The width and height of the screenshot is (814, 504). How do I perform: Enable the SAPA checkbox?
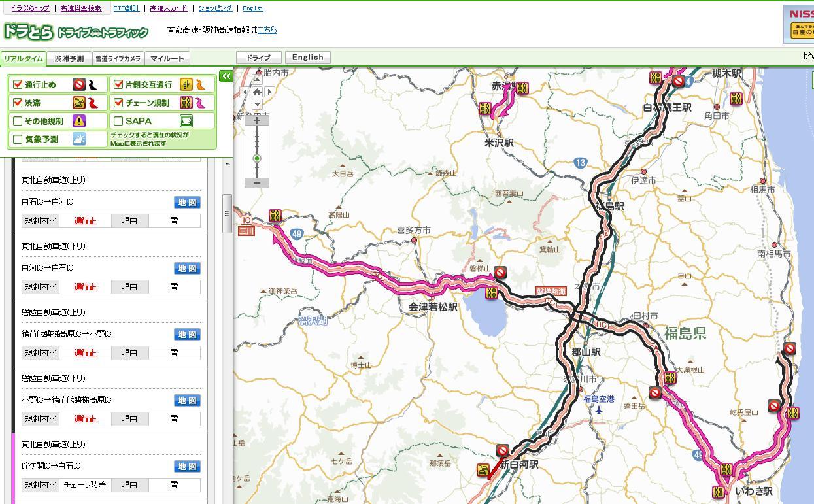click(x=118, y=121)
